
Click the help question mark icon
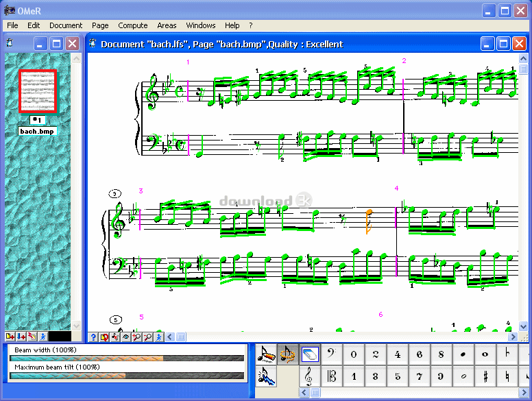coord(93,337)
